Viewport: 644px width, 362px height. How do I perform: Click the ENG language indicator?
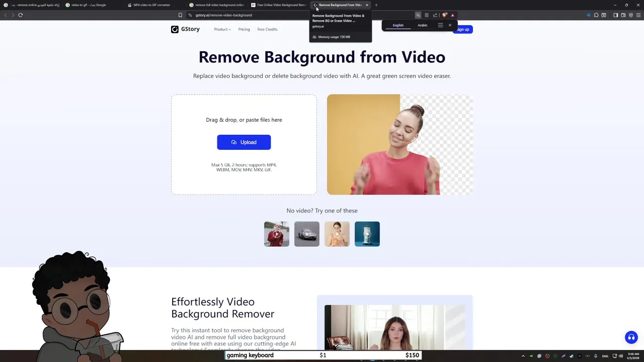coord(605,356)
